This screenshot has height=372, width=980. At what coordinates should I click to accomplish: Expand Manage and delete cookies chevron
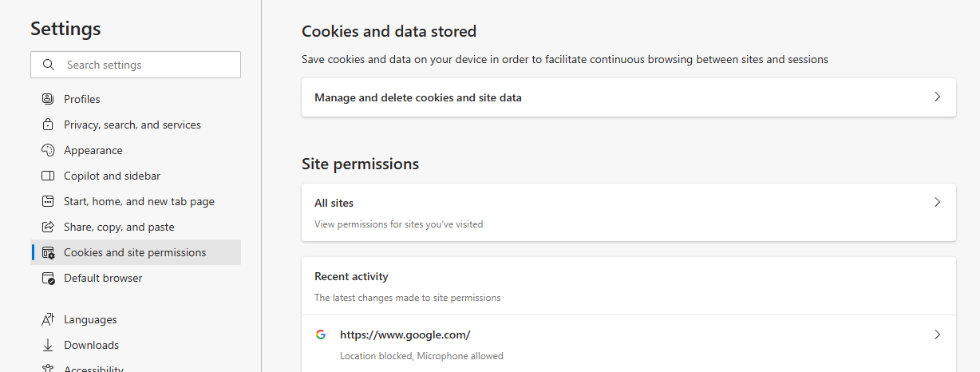pos(938,97)
